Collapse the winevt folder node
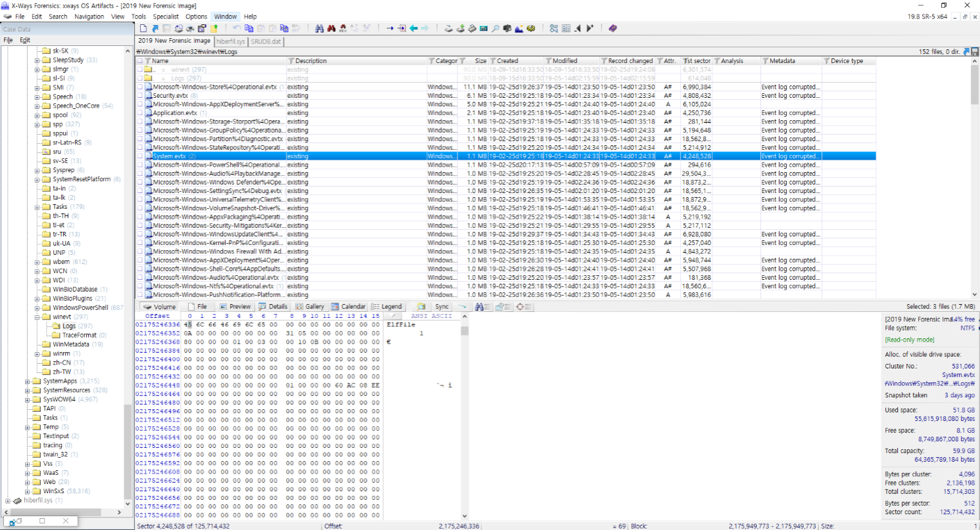The width and height of the screenshot is (980, 530). click(x=37, y=317)
